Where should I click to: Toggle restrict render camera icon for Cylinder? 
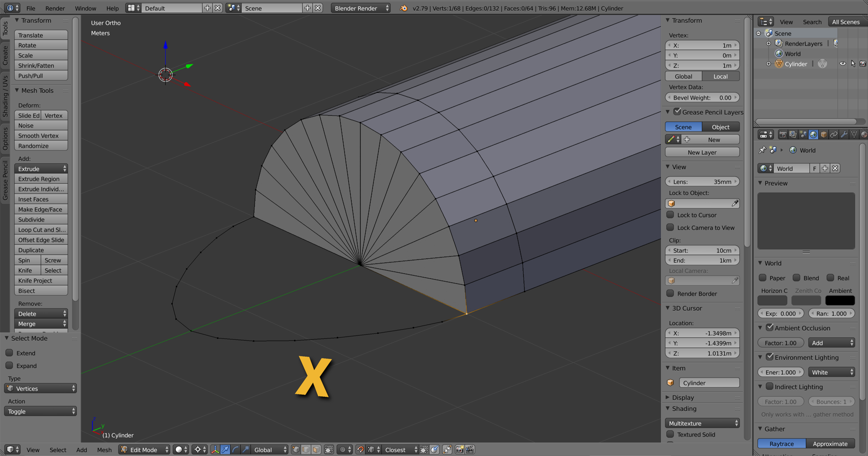tap(863, 64)
